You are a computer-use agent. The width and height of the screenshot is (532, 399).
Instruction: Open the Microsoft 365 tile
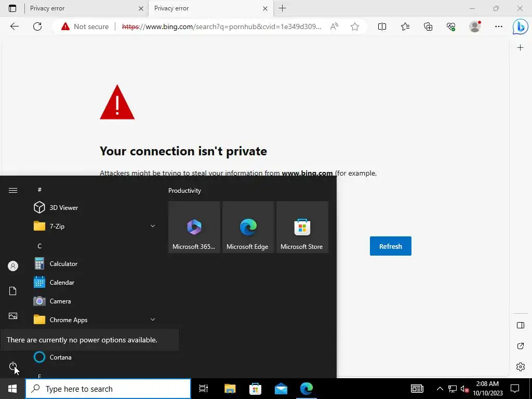[x=194, y=227]
